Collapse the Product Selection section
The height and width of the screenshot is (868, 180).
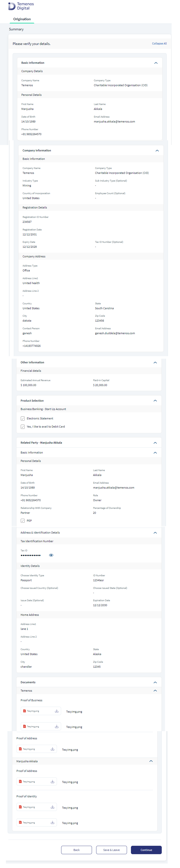(155, 401)
